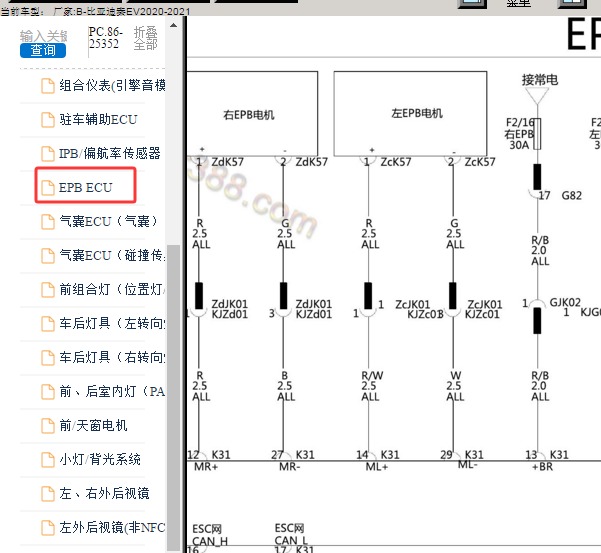Click 折叠全部 to collapse all entries
Image resolution: width=601 pixels, height=553 pixels.
[145, 38]
